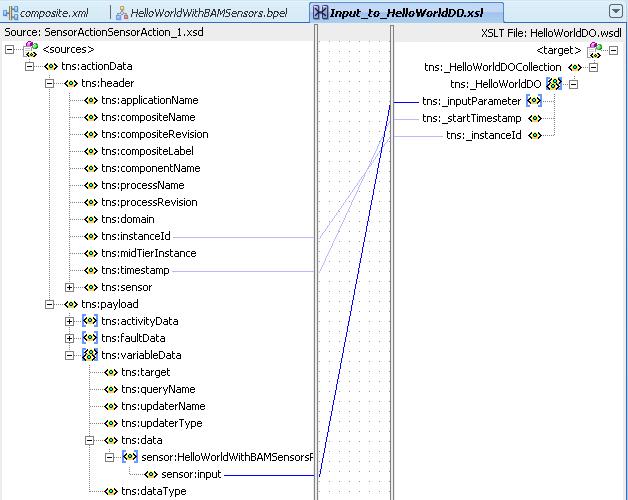
Task: Expand the tns:sensor node
Action: click(x=71, y=288)
